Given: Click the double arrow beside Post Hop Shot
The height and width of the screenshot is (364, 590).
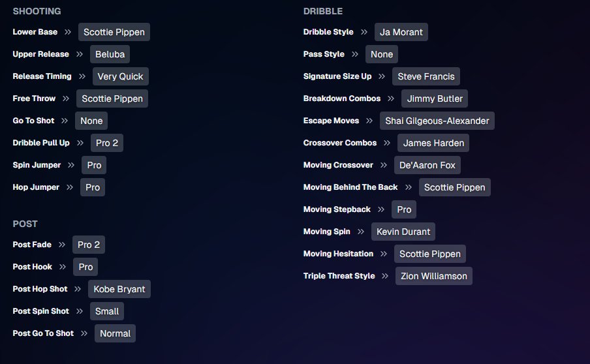Looking at the screenshot, I should click(x=78, y=289).
